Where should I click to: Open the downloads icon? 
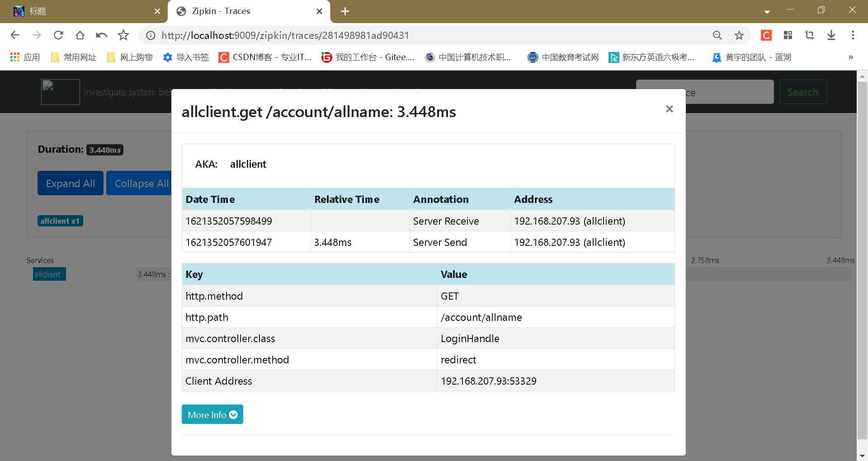[831, 35]
